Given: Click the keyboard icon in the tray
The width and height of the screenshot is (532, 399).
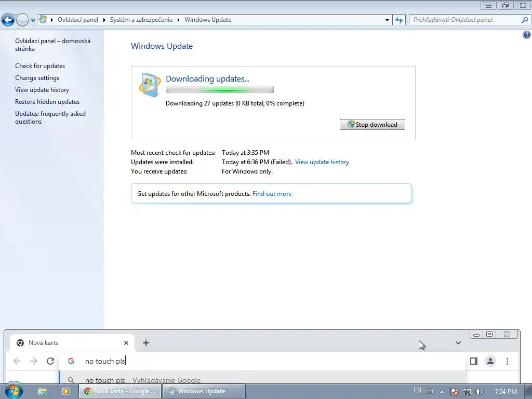Looking at the screenshot, I should [x=429, y=391].
